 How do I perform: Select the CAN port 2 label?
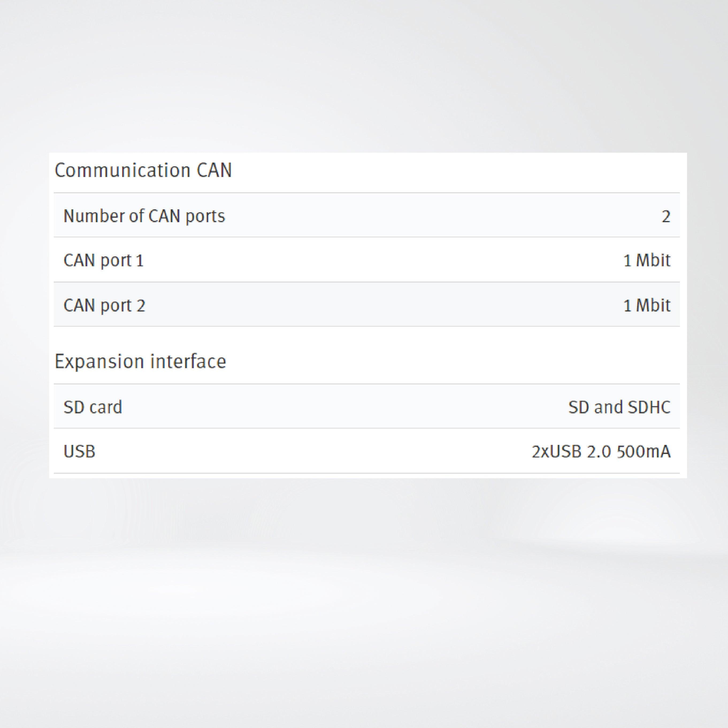(x=104, y=305)
